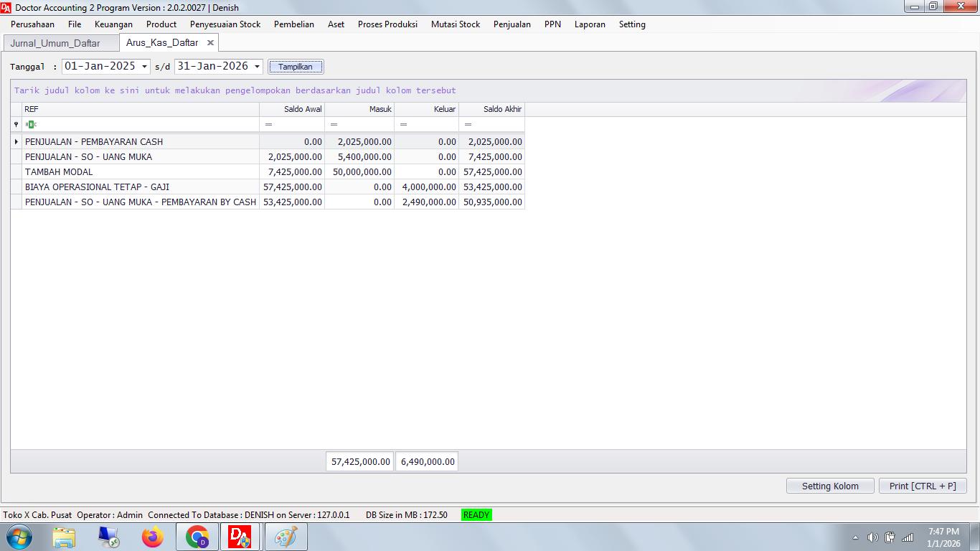Open the Paint app taskbar icon

[x=286, y=537]
